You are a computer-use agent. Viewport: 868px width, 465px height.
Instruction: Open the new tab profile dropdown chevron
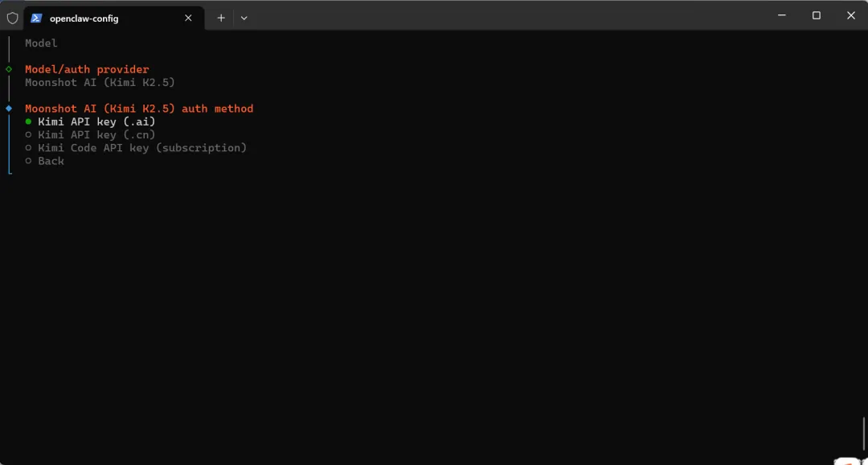(244, 18)
